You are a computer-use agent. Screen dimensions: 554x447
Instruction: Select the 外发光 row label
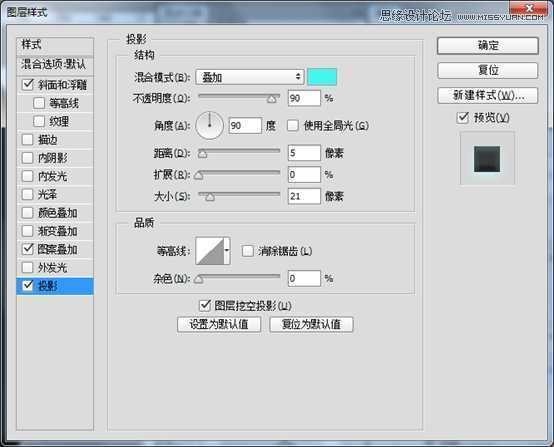[52, 268]
